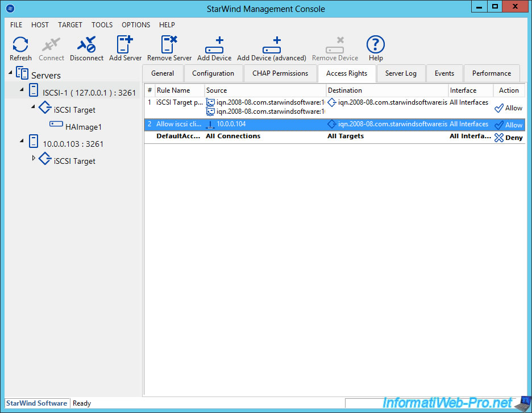The width and height of the screenshot is (532, 413).
Task: Click the Disconnect server icon
Action: pyautogui.click(x=86, y=45)
